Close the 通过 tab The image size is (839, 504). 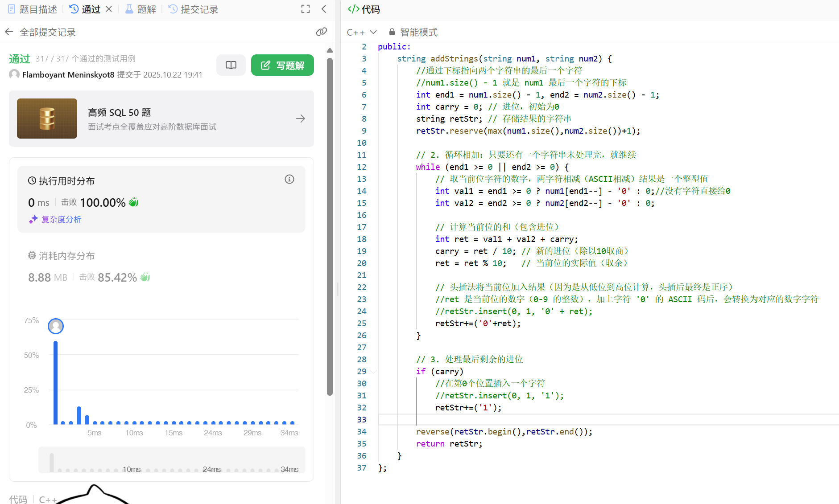[109, 9]
